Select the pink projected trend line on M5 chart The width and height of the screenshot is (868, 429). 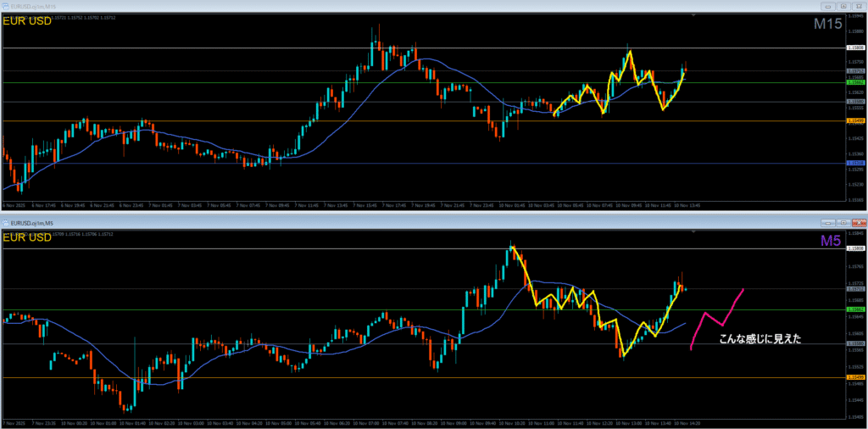click(716, 317)
